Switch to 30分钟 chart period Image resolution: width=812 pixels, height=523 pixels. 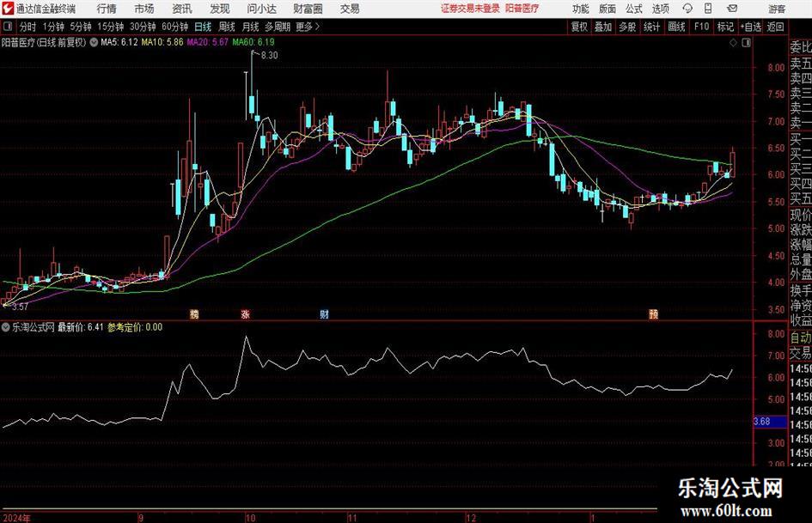[x=143, y=27]
